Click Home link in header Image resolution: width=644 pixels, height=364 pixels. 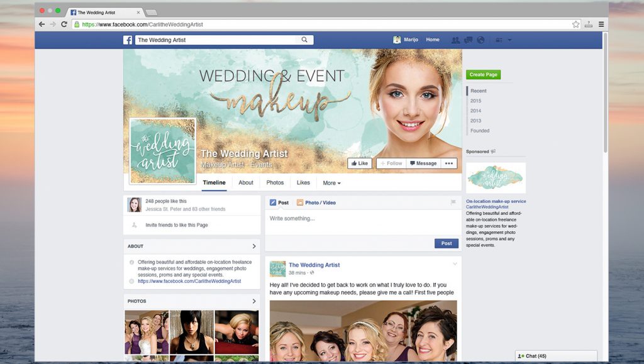pos(433,40)
